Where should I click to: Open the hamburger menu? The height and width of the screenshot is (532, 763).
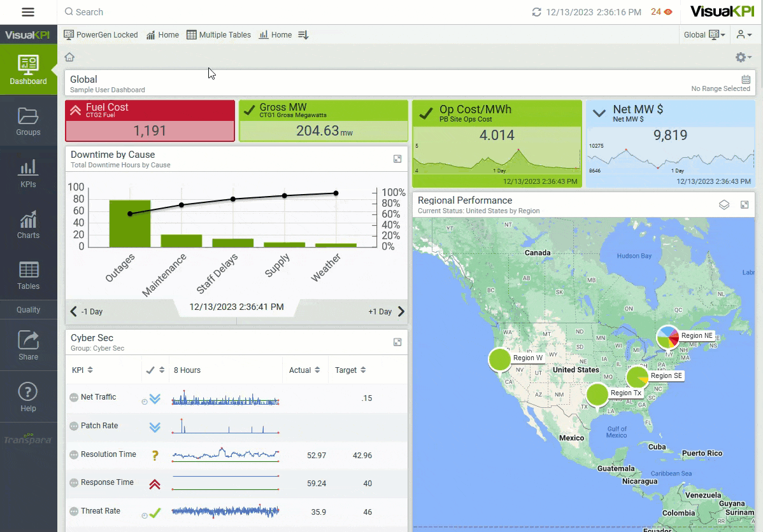28,12
